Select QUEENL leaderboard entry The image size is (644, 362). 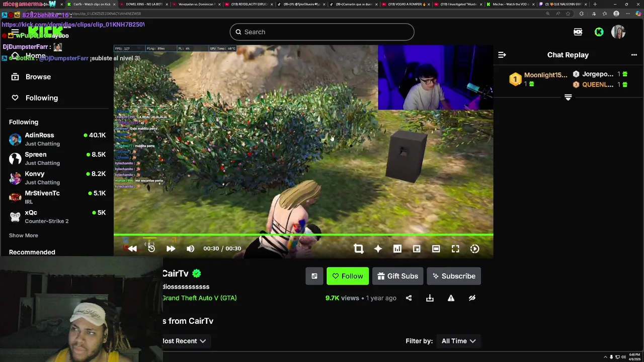tap(600, 84)
